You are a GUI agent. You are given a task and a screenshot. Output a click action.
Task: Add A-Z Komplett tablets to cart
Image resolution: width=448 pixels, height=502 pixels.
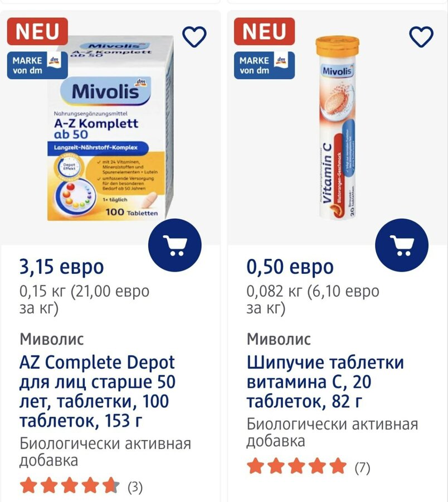pos(175,245)
